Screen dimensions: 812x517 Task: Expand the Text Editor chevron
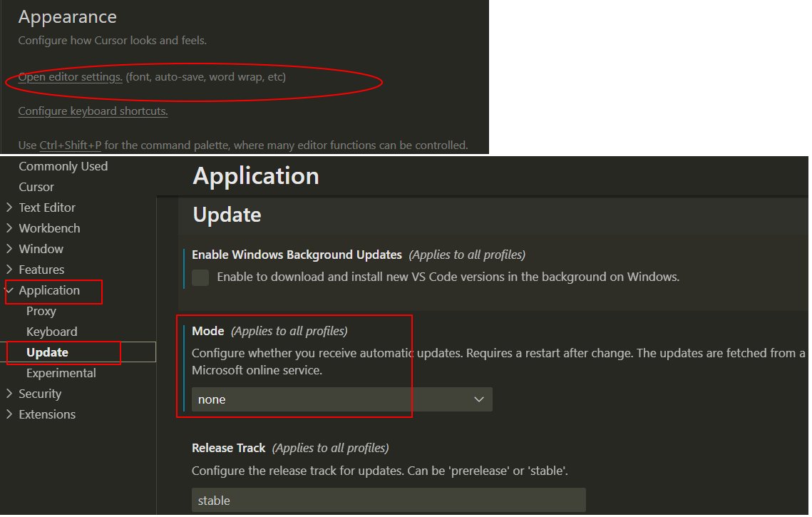[9, 208]
